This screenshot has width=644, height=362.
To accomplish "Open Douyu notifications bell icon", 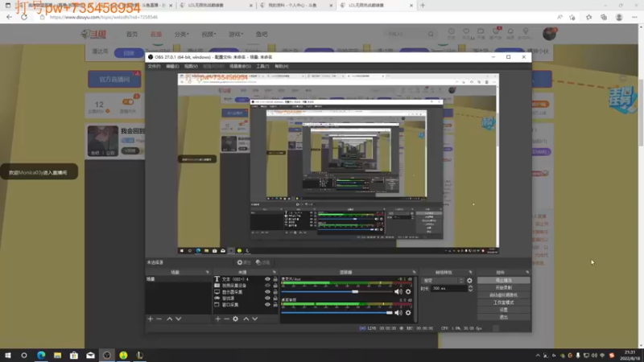I will click(x=510, y=31).
